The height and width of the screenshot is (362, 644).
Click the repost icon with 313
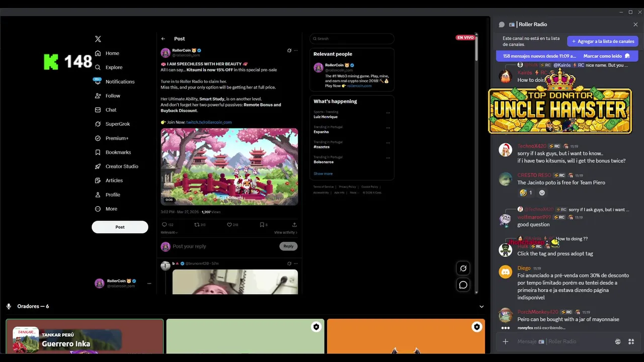pos(197,225)
